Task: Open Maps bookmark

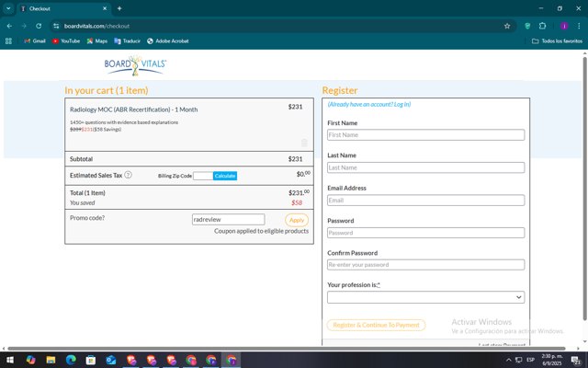Action: pos(96,40)
